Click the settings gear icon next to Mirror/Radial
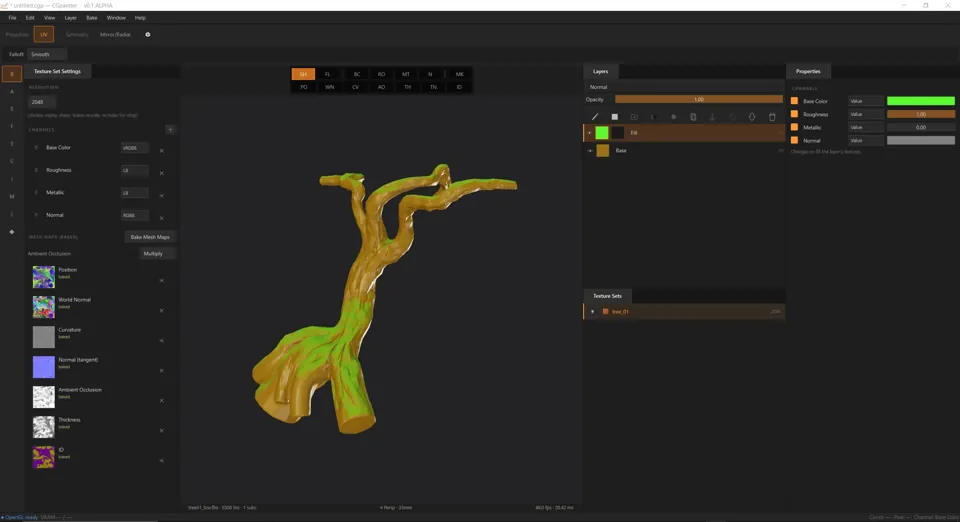 (x=148, y=35)
